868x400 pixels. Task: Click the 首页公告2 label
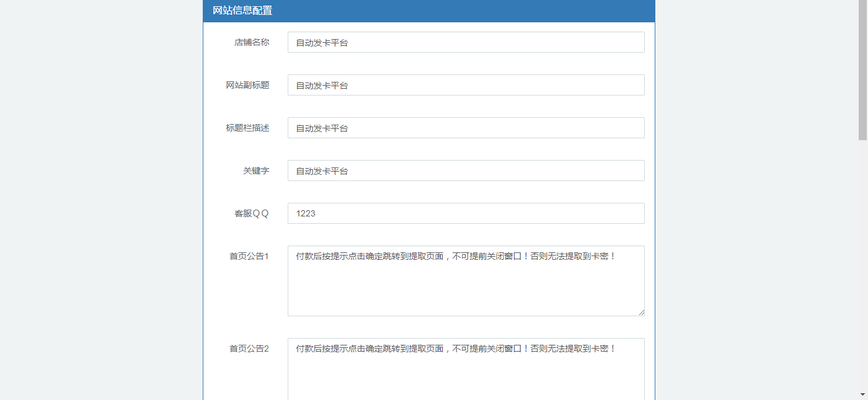pos(249,349)
